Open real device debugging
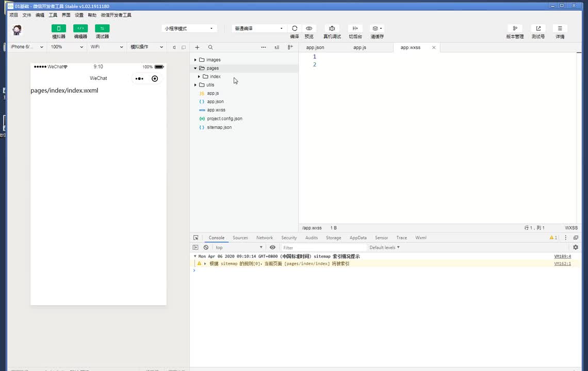 click(x=332, y=28)
